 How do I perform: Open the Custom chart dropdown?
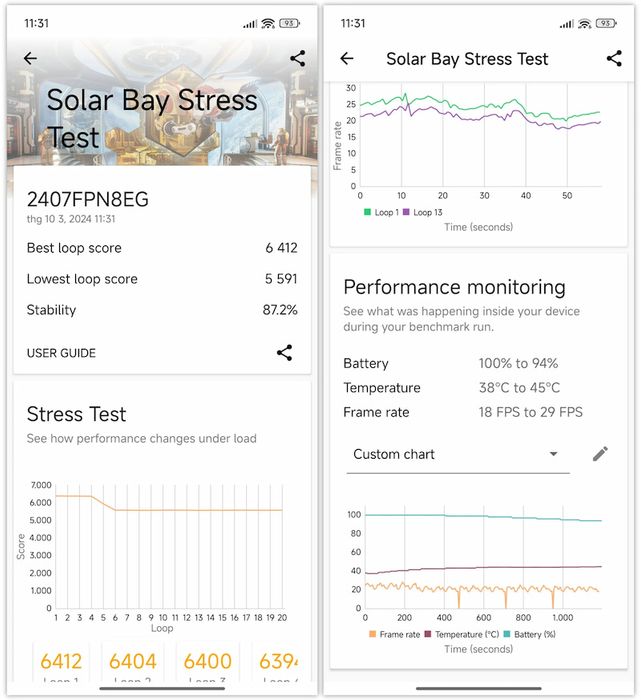click(x=458, y=454)
